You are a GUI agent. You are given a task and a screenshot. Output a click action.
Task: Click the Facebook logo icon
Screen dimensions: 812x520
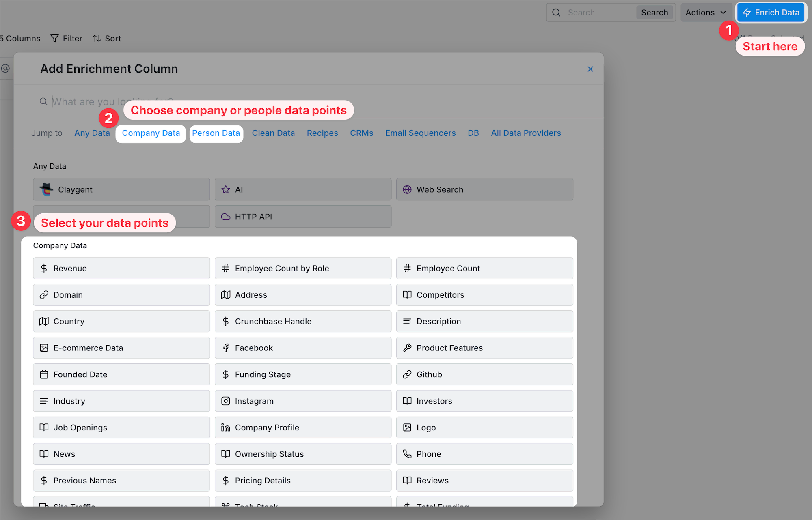226,348
